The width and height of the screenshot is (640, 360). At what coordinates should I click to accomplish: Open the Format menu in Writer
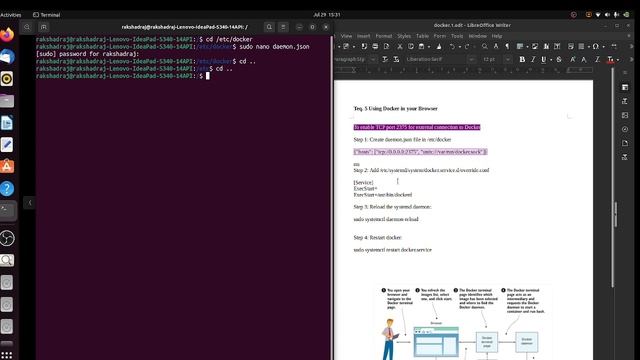384,36
